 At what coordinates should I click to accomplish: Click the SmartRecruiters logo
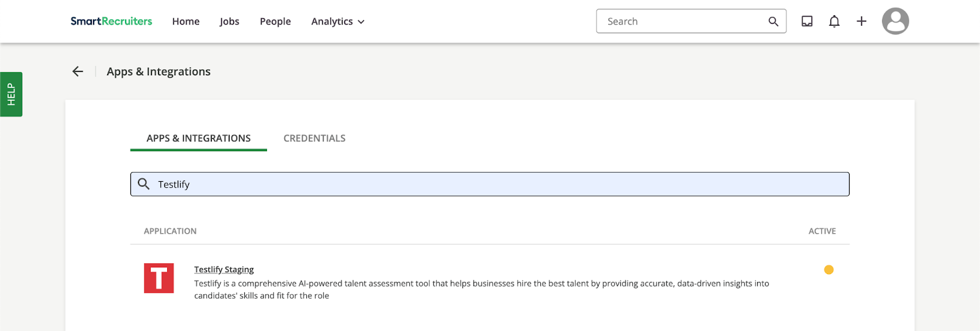111,21
